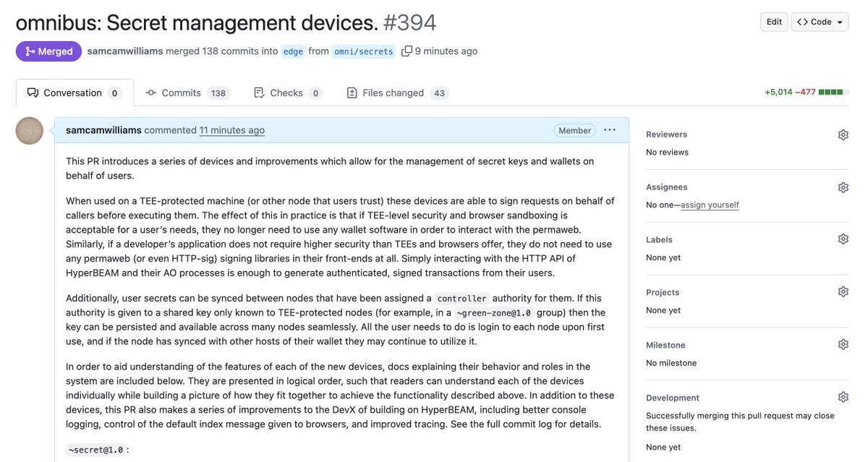The width and height of the screenshot is (868, 462).
Task: Click the 'No reviews' text
Action: [667, 152]
